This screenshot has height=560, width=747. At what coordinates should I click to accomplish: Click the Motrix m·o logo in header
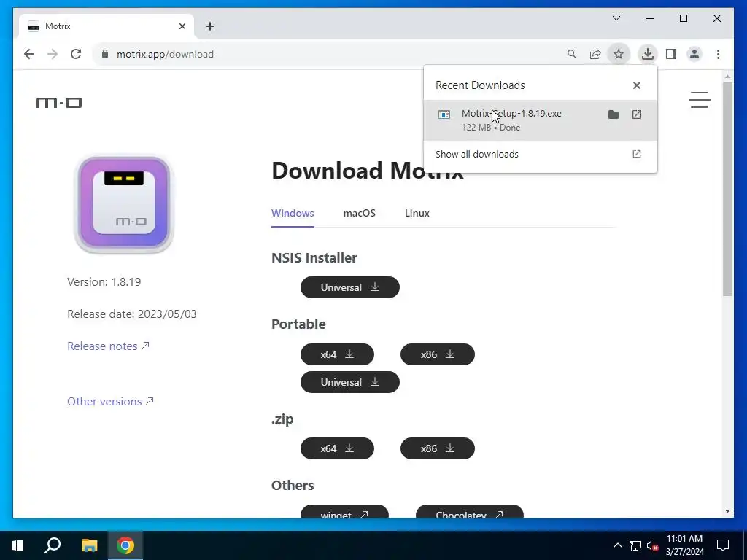click(59, 102)
